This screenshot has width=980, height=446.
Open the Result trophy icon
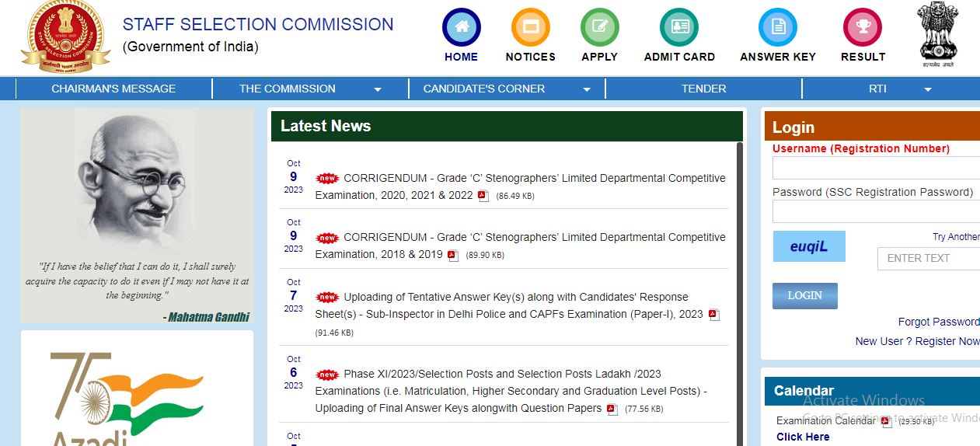[863, 28]
